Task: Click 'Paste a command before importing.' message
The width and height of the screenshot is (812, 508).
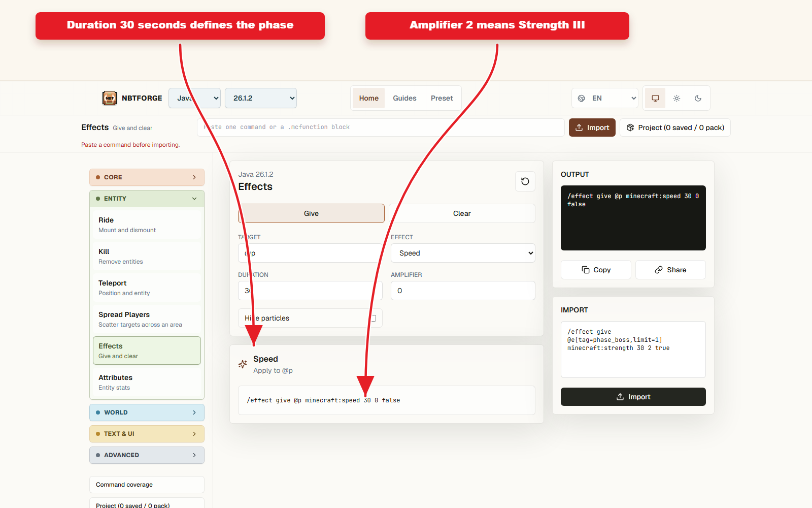Action: [x=130, y=145]
